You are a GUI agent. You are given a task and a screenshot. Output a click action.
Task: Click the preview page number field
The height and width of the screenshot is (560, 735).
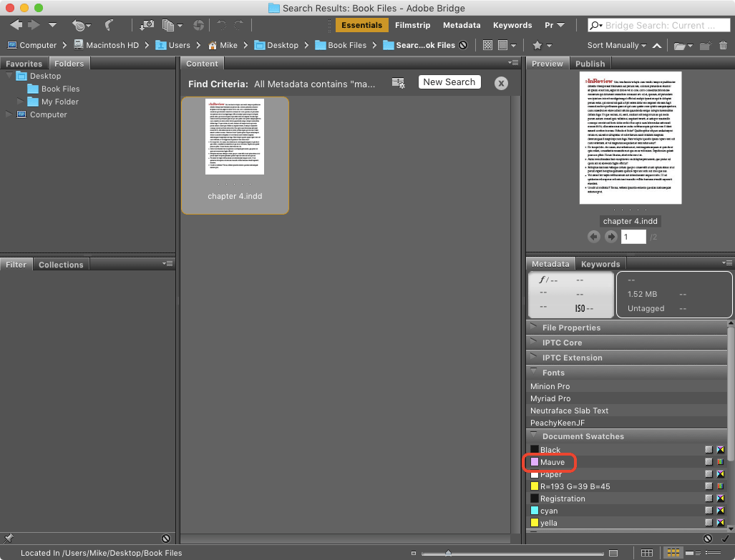[633, 237]
